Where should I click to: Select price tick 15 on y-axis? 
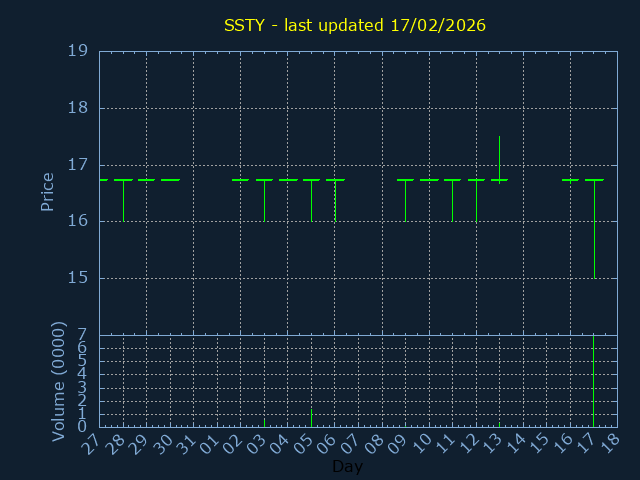point(77,278)
